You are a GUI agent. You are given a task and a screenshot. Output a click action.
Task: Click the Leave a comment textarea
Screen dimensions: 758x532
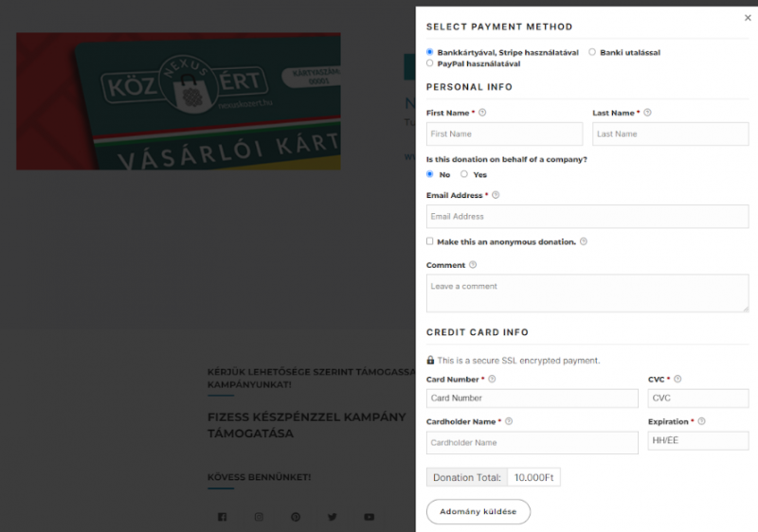click(587, 293)
